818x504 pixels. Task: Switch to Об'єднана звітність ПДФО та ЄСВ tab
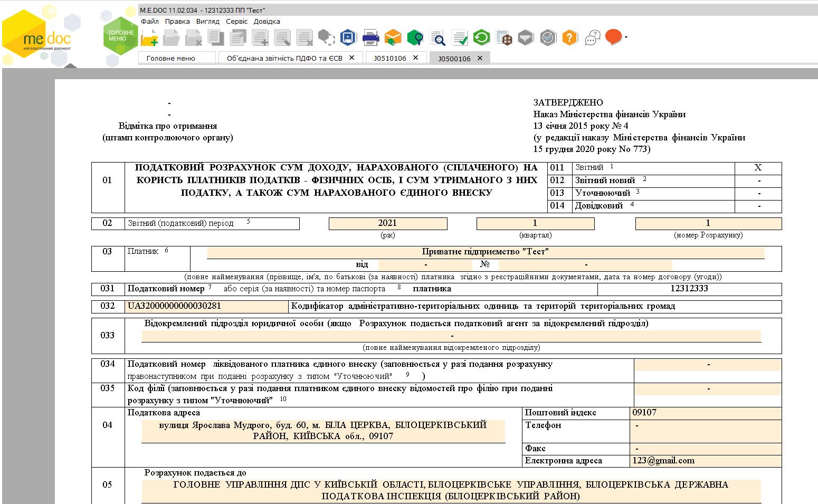(x=284, y=58)
